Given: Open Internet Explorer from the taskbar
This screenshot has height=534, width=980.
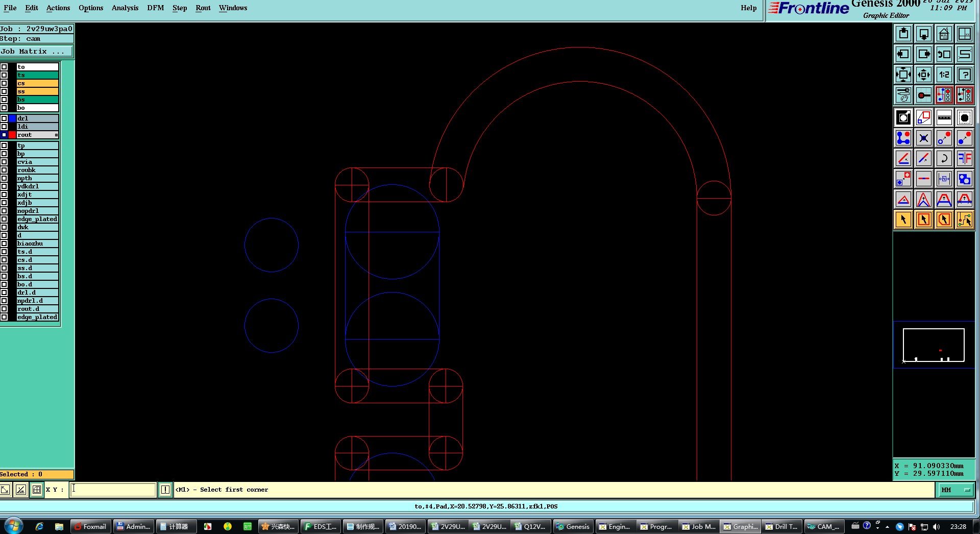Looking at the screenshot, I should point(39,526).
